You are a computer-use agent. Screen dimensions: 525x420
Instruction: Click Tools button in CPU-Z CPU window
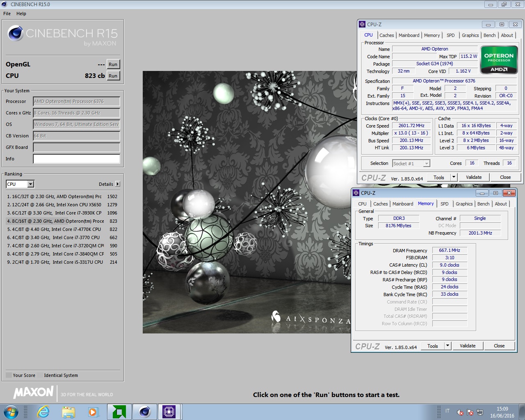(439, 177)
